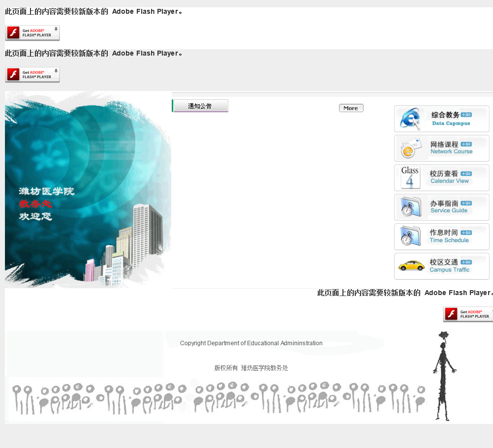
Task: Click the More button for notices
Action: (351, 108)
